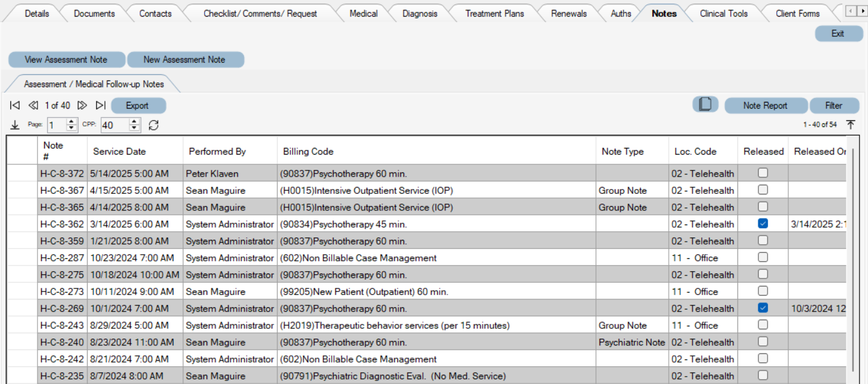868x384 pixels.
Task: Raise the CPP value with its up arrow
Action: (134, 121)
